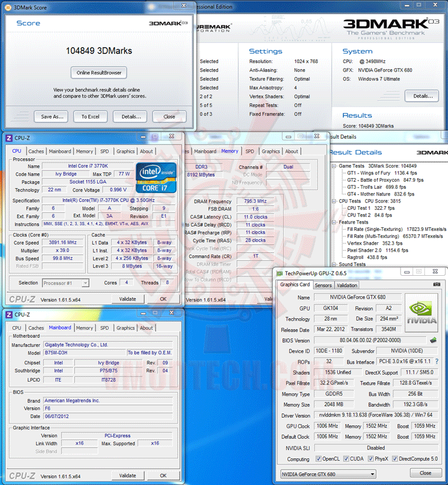Click the Driver Version field in GPU-Z
This screenshot has width=448, height=485.
point(376,415)
